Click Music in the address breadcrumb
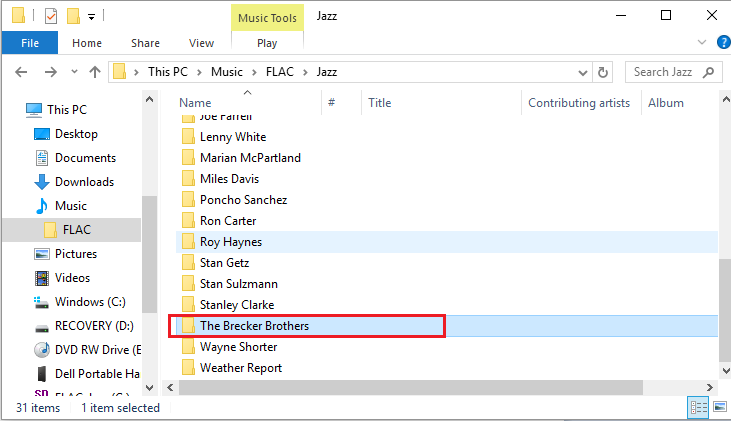Viewport: 731px width, 421px height. pyautogui.click(x=226, y=72)
